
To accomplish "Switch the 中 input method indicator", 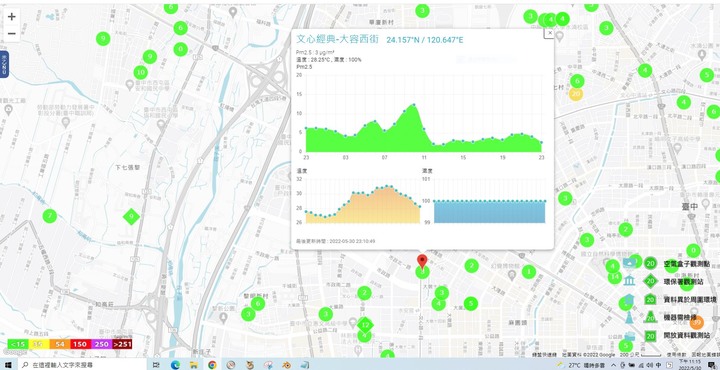I will click(x=659, y=365).
